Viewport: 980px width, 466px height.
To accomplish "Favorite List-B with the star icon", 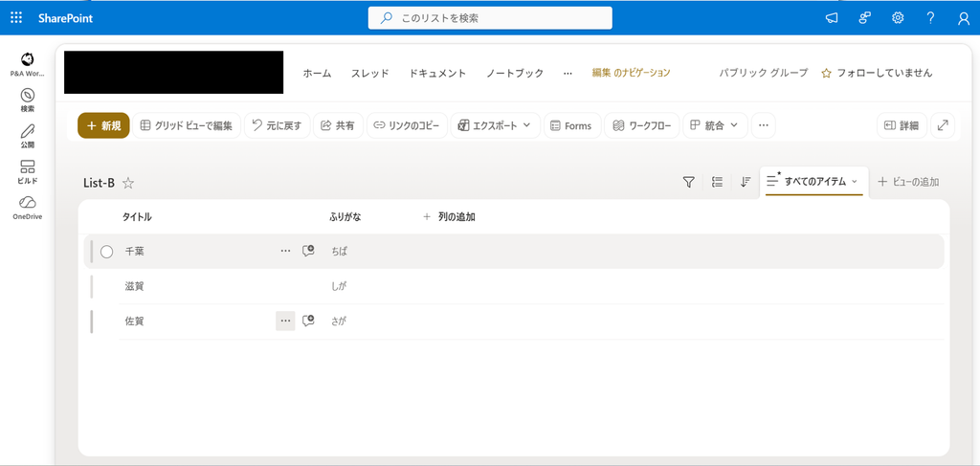I will (128, 183).
